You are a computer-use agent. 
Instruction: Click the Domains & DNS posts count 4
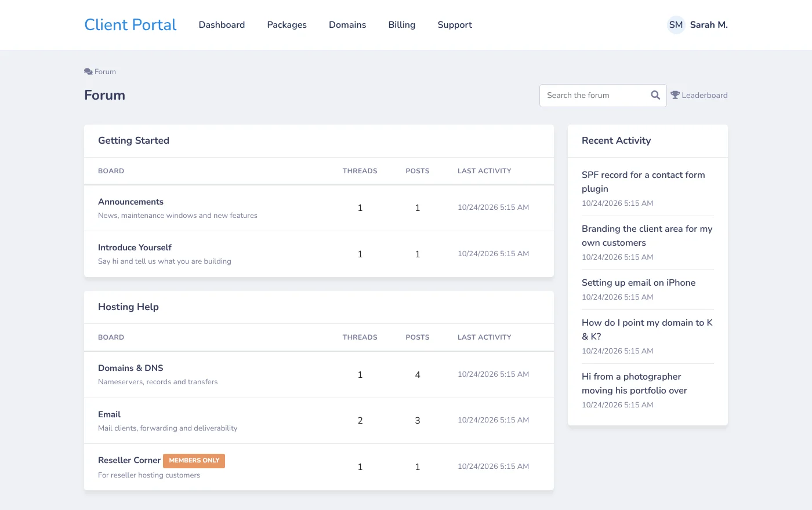[x=418, y=375]
